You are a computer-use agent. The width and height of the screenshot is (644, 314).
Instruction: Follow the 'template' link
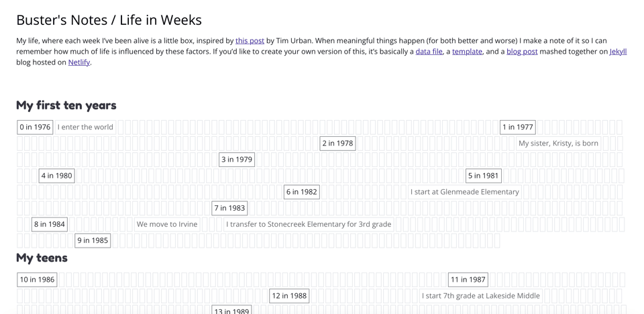coord(467,52)
